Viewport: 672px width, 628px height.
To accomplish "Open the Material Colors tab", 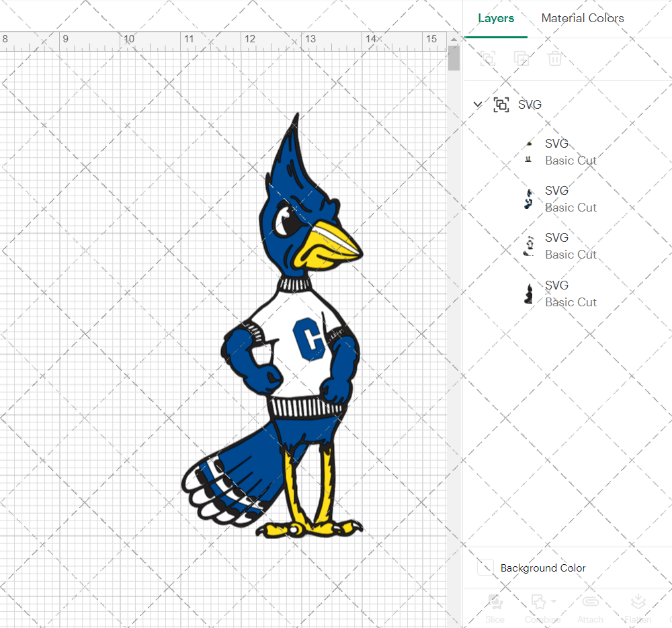I will 583,18.
